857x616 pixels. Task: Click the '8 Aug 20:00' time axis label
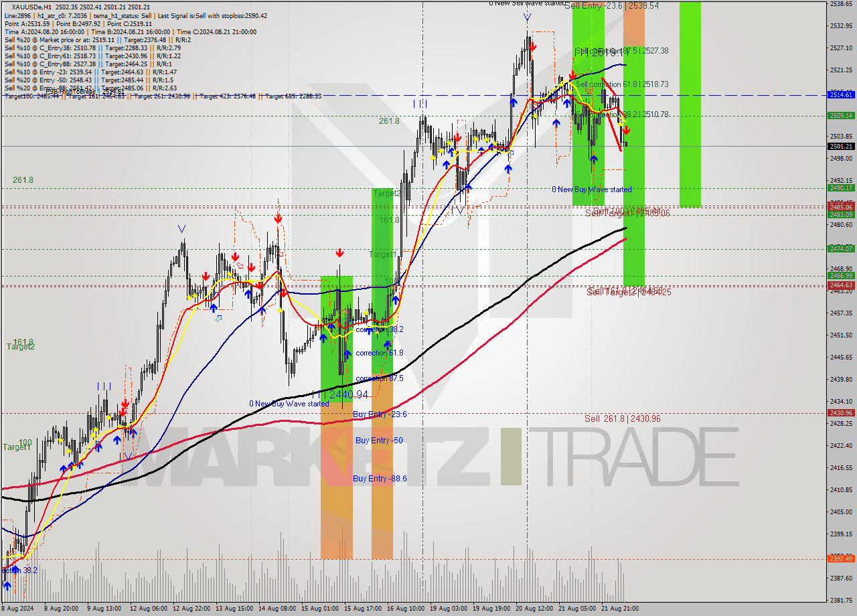[62, 609]
